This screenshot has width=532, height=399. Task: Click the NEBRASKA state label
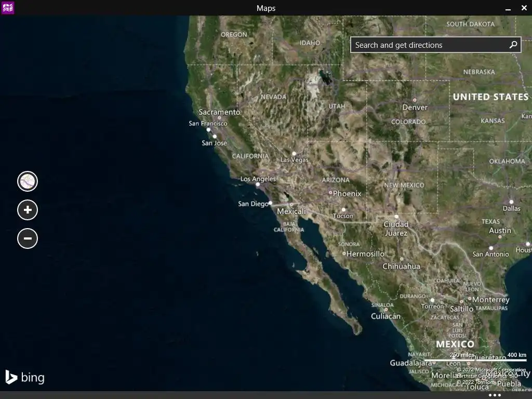pos(479,72)
